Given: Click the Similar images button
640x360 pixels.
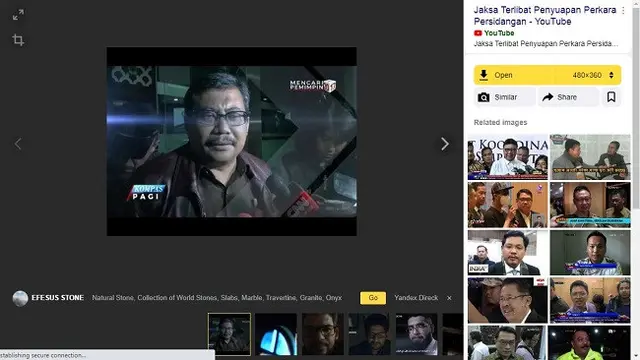Looking at the screenshot, I should [505, 97].
